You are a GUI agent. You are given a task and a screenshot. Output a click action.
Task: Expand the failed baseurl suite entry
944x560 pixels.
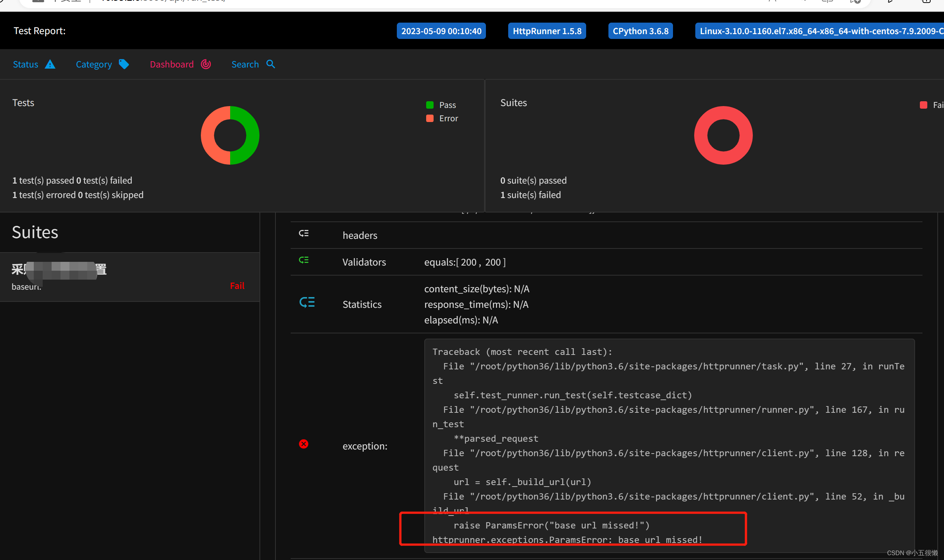pos(130,277)
